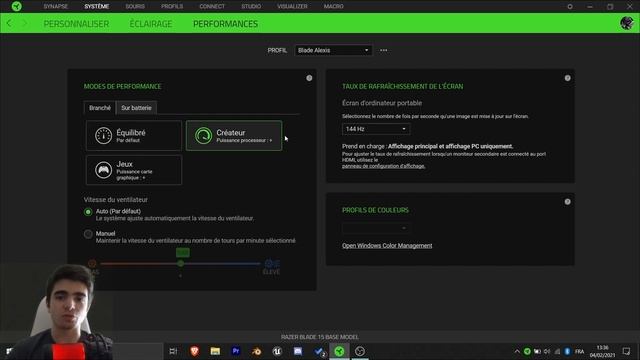Open Windows notification center
This screenshot has height=360, width=640.
626,351
